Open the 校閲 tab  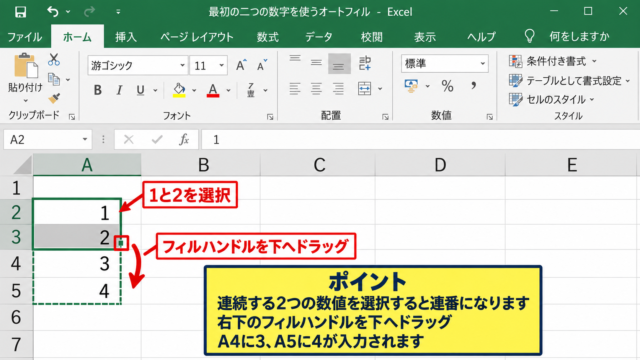click(371, 37)
